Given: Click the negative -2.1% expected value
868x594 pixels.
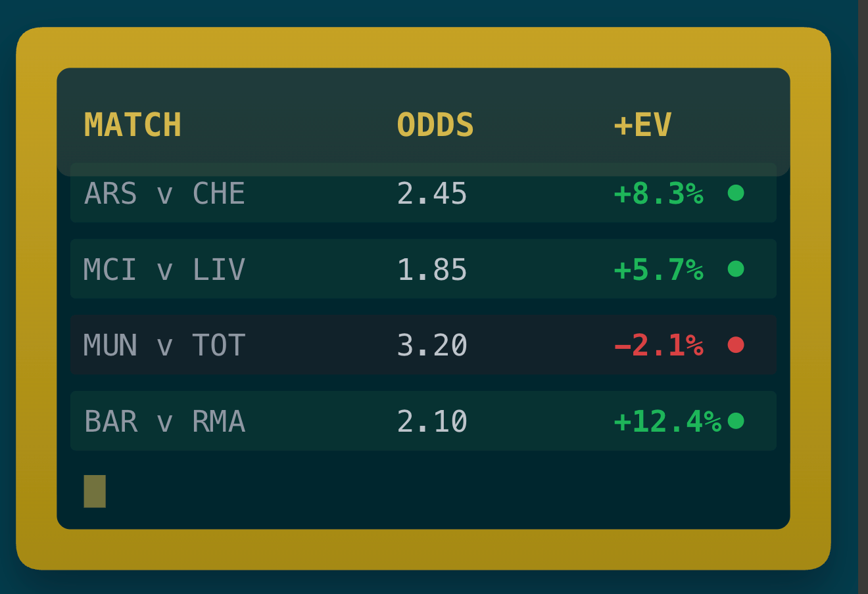Looking at the screenshot, I should click(x=658, y=346).
